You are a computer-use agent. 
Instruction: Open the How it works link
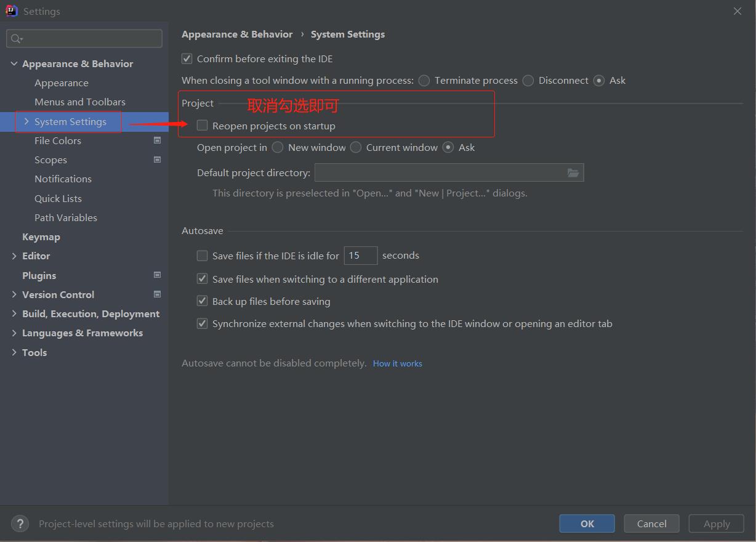(x=398, y=363)
